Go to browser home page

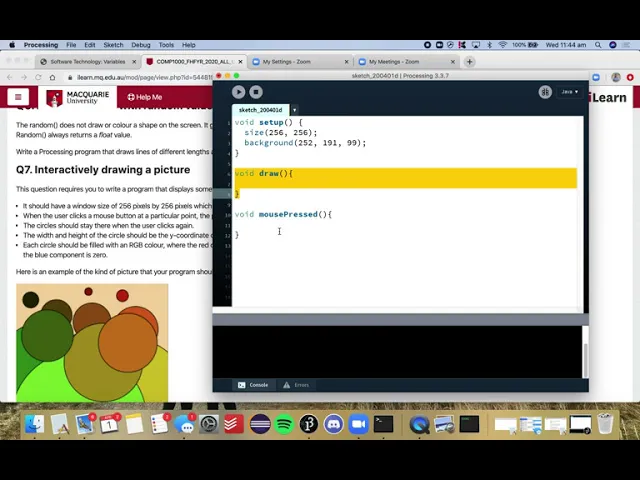(52, 77)
